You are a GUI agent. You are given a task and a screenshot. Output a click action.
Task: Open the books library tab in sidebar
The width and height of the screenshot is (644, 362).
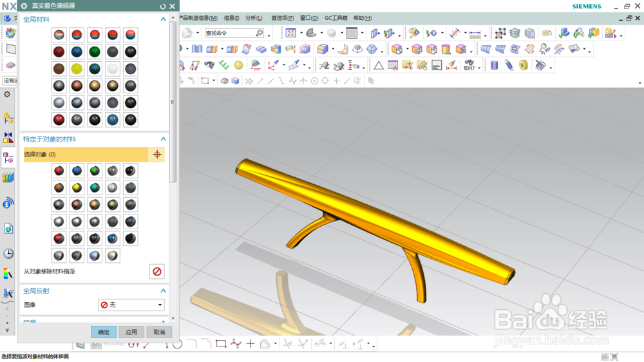(8, 177)
